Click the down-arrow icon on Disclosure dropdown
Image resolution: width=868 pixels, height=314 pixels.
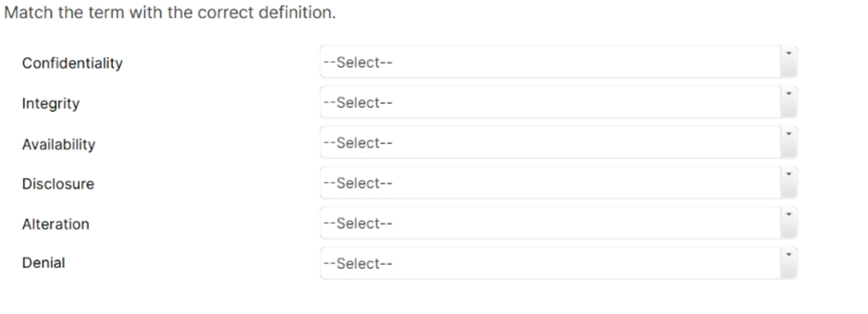coord(789,175)
